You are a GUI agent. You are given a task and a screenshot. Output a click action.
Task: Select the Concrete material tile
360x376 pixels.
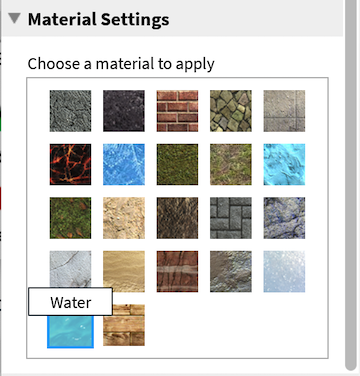click(284, 111)
